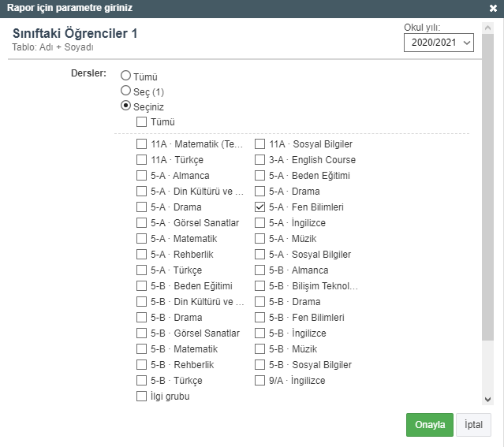The width and height of the screenshot is (504, 447).
Task: Select the Tümü radio option
Action: (126, 76)
